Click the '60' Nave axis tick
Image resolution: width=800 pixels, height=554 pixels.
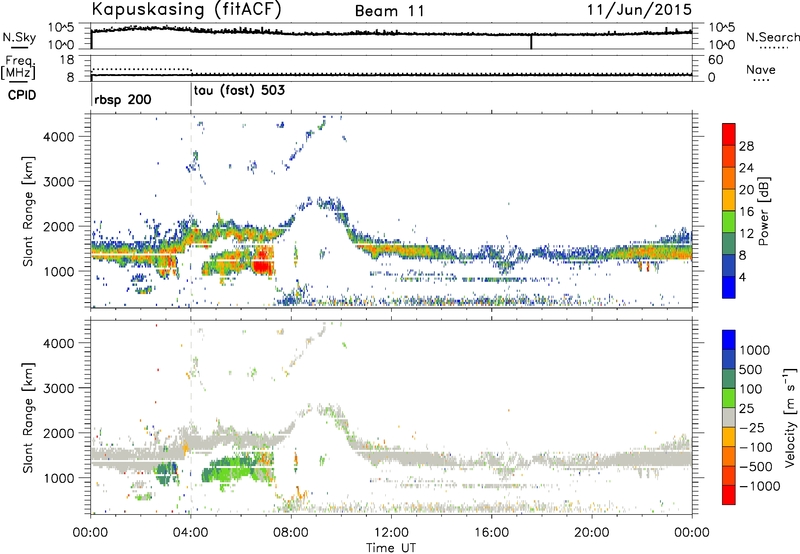click(715, 60)
